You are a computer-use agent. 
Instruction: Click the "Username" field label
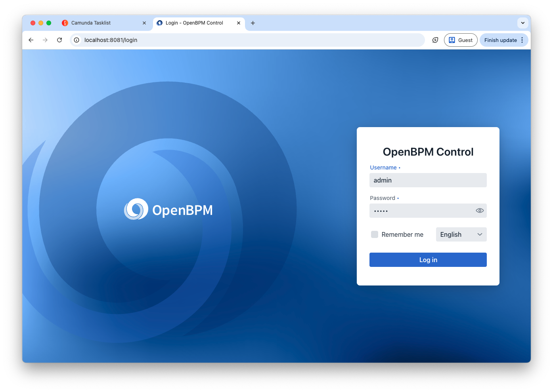pyautogui.click(x=383, y=167)
